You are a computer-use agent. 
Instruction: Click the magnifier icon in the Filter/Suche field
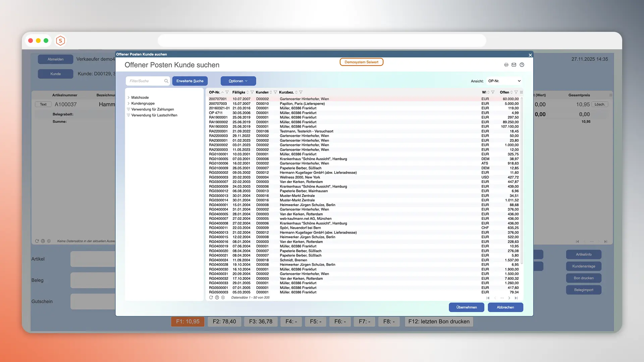tap(166, 81)
